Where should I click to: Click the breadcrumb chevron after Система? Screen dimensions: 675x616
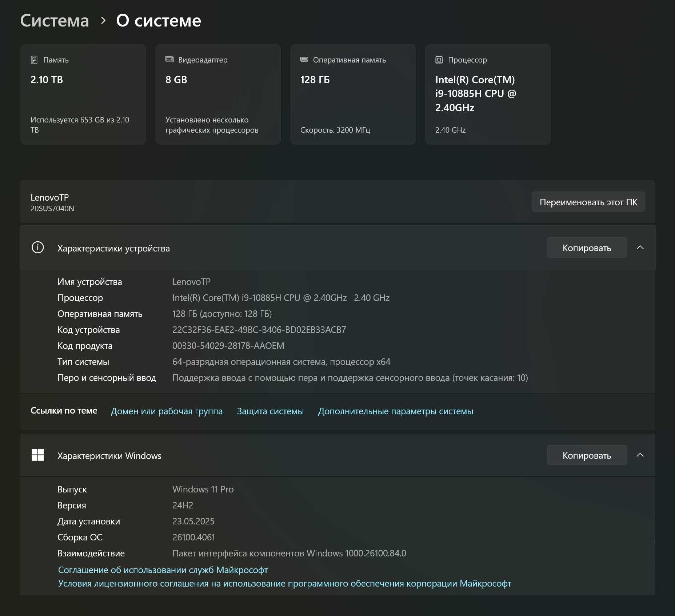103,21
